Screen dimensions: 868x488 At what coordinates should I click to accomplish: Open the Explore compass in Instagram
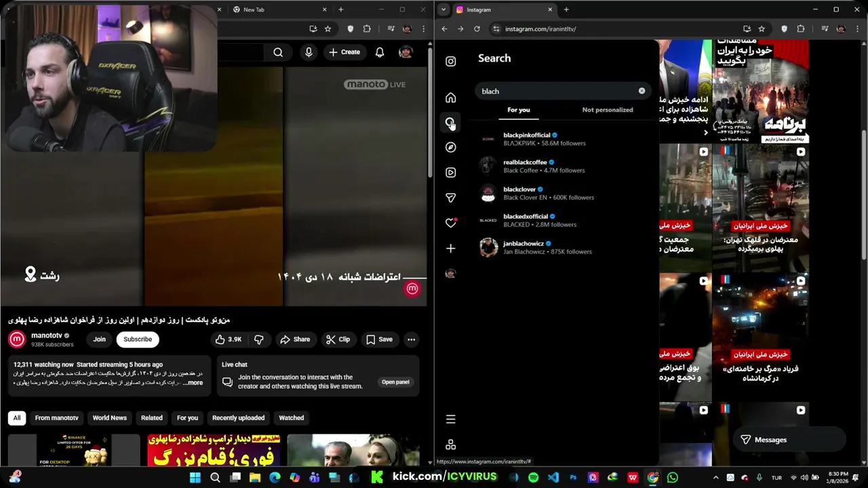450,147
